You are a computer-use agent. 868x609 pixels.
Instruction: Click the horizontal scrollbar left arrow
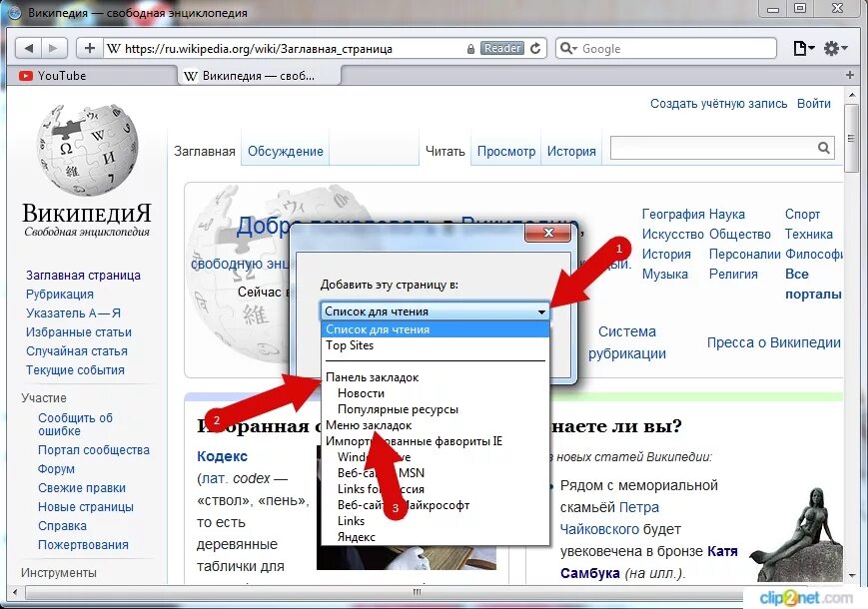[15, 592]
